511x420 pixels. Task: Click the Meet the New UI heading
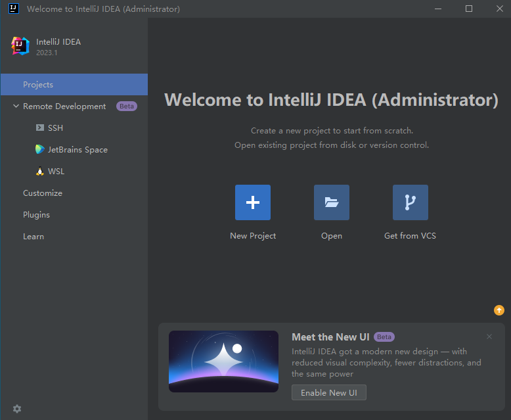click(330, 337)
